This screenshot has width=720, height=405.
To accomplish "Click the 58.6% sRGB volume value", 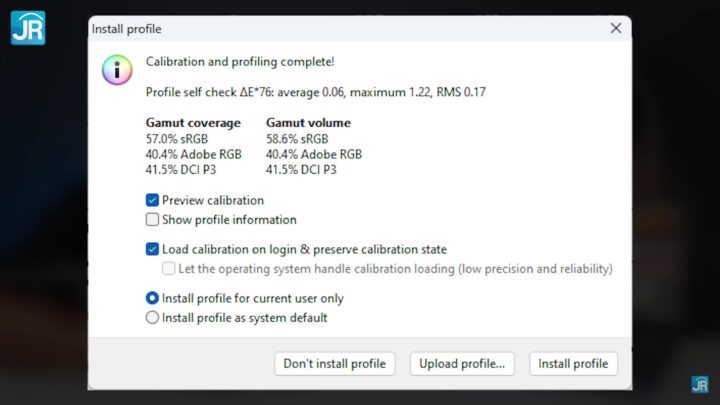I will tap(297, 139).
